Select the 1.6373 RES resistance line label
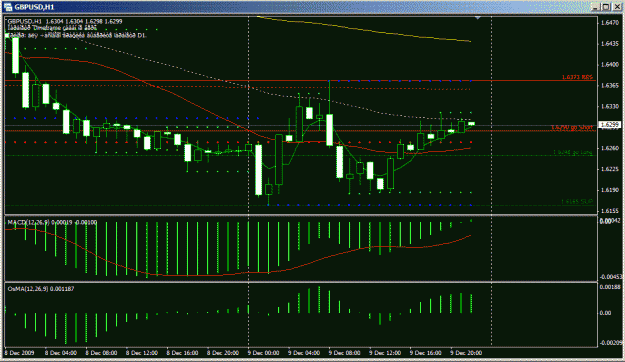This screenshot has width=625, height=362. tap(577, 77)
